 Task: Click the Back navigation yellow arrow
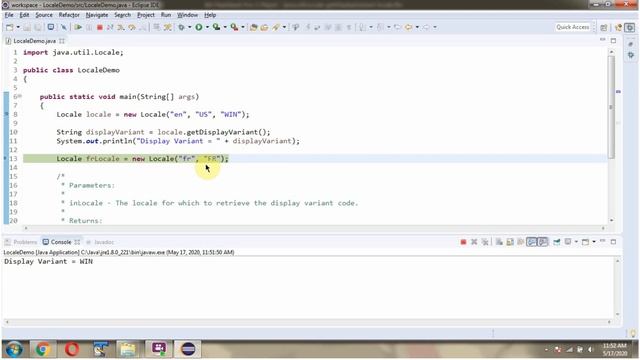tap(409, 27)
